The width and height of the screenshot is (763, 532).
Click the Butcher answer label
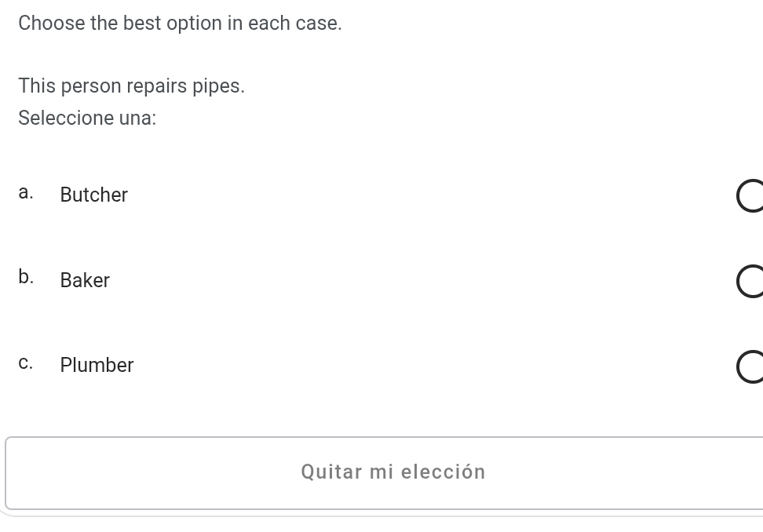(94, 195)
